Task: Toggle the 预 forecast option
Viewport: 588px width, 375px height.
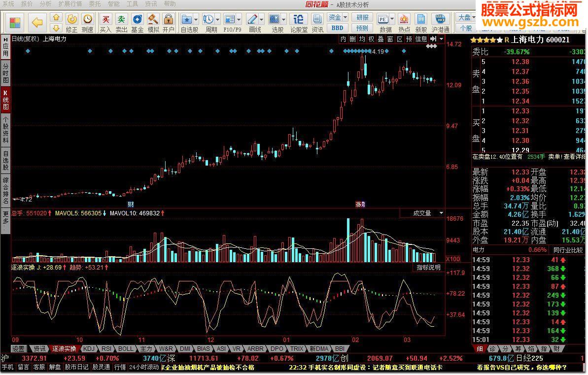Action: (409, 38)
